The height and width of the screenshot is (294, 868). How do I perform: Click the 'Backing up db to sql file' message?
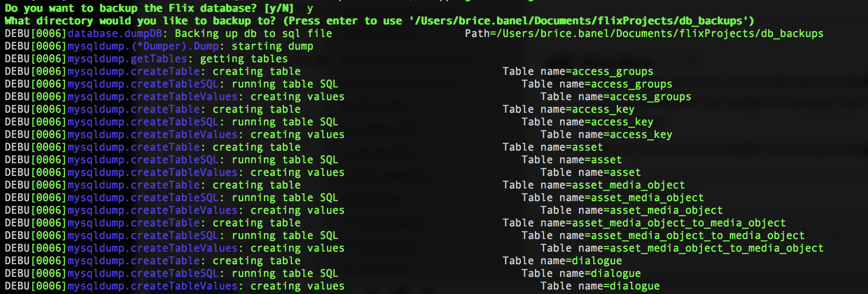pyautogui.click(x=253, y=33)
